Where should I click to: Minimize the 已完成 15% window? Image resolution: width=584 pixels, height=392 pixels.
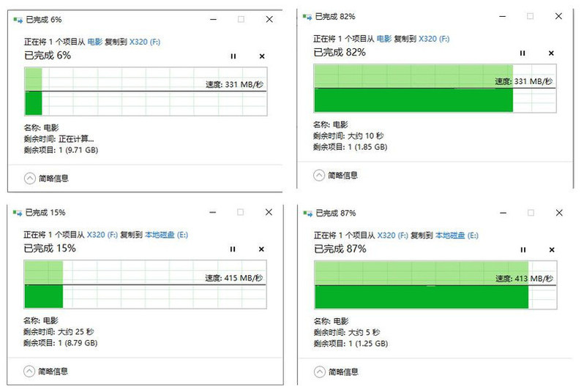(213, 212)
